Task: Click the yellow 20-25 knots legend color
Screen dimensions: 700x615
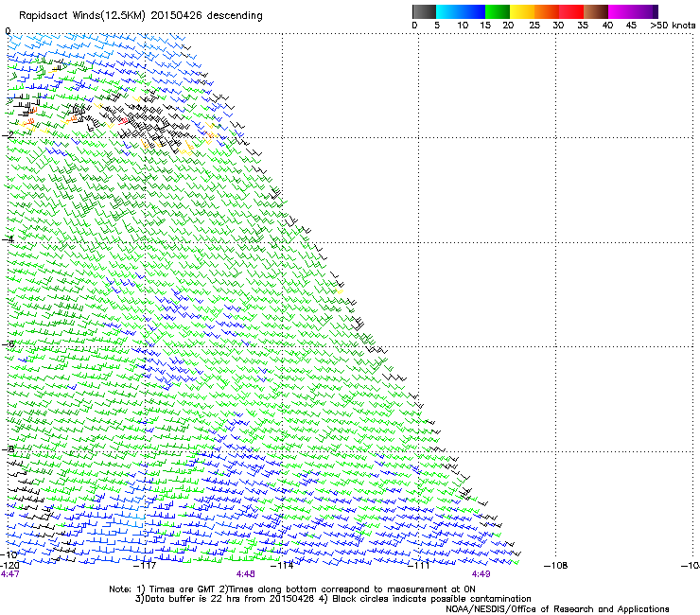Action: pos(522,11)
